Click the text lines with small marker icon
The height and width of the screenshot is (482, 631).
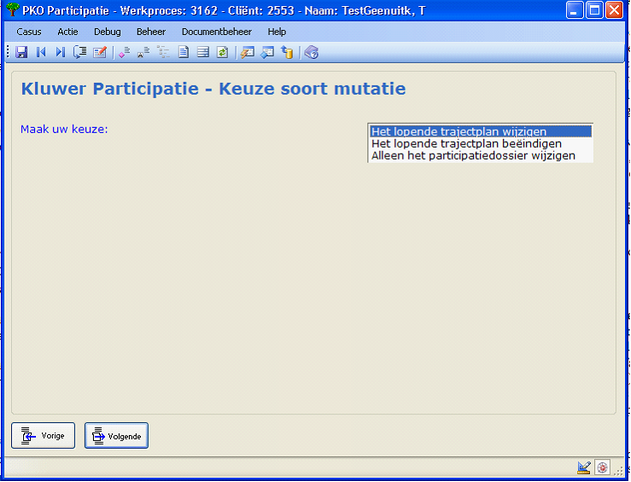(144, 52)
